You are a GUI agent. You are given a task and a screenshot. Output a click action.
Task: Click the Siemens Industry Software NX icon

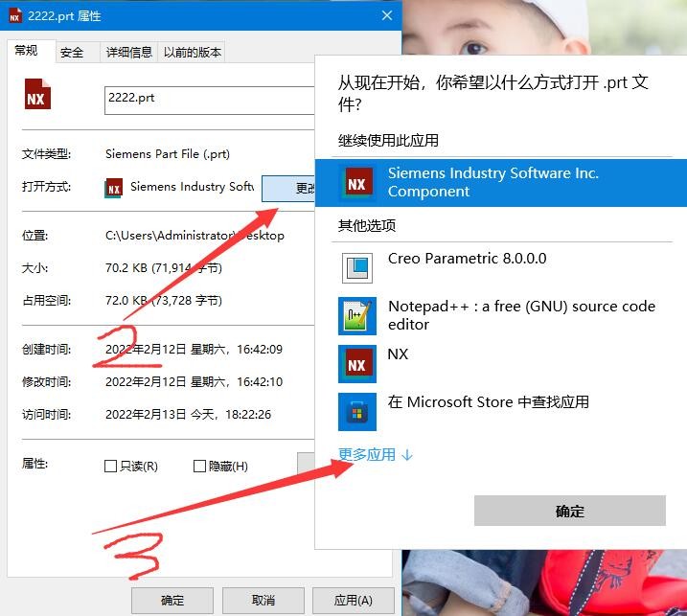point(357,182)
